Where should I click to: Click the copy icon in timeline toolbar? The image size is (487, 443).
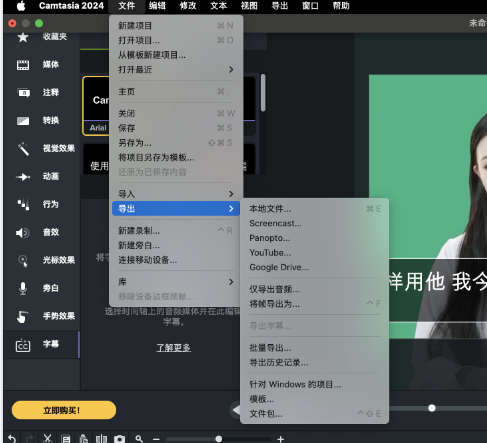65,439
